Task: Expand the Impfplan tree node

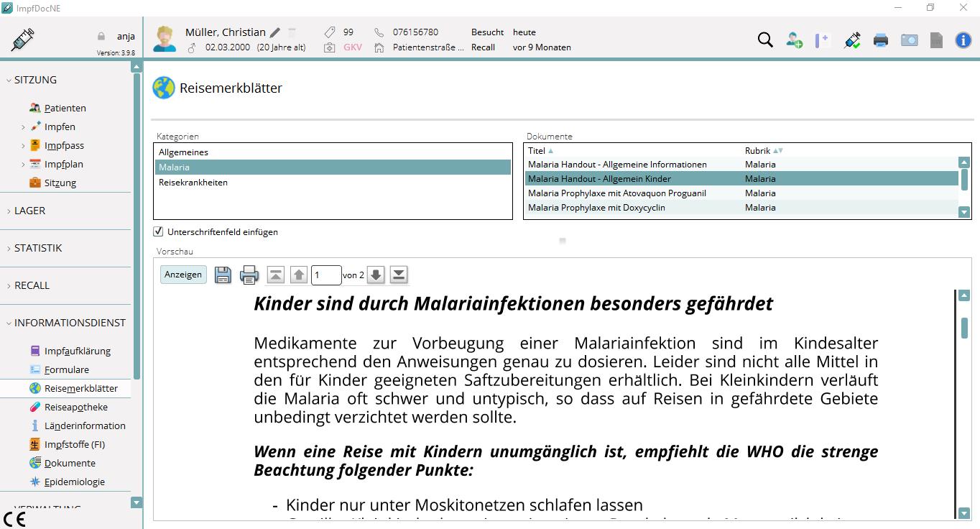Action: tap(24, 165)
